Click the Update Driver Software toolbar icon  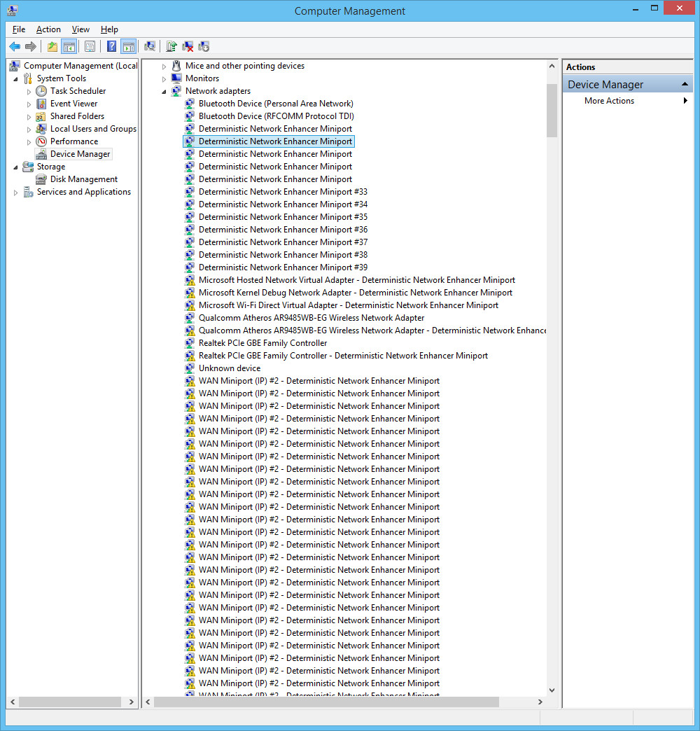tap(171, 47)
